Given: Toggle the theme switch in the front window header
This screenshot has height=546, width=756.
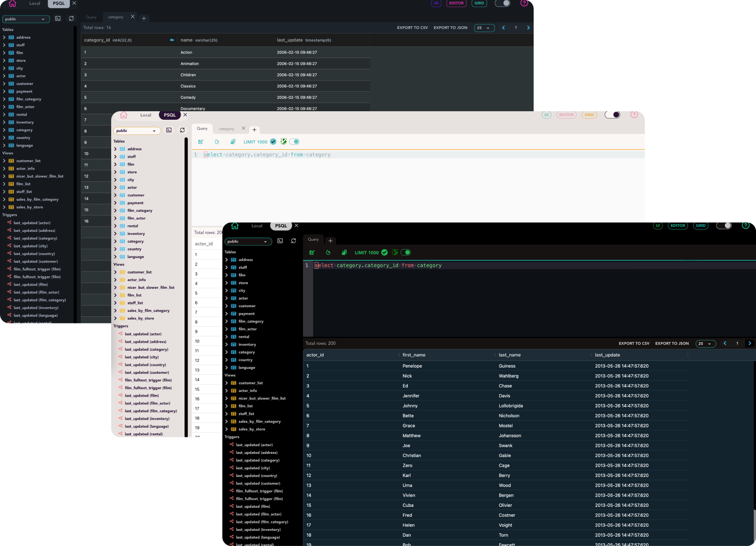Looking at the screenshot, I should [x=724, y=226].
